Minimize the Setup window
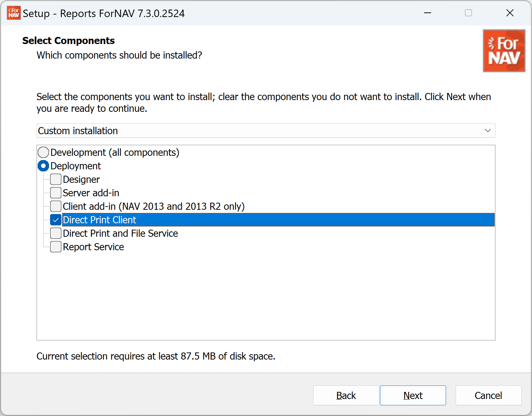532x416 pixels. pos(428,13)
